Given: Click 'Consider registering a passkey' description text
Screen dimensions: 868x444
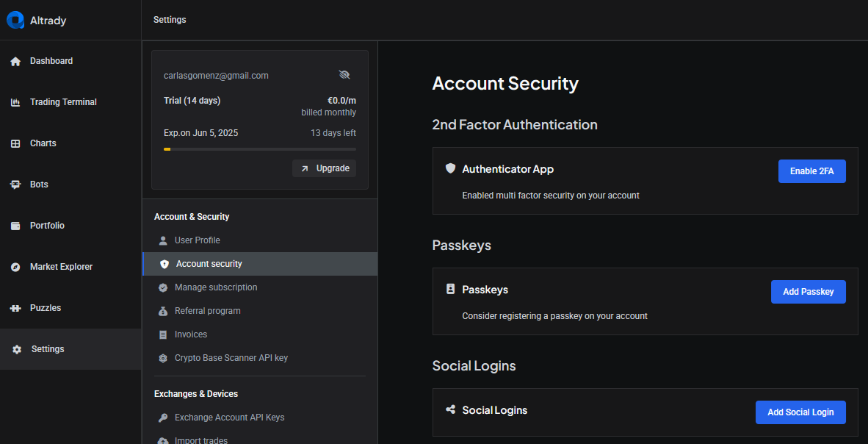Looking at the screenshot, I should point(554,316).
